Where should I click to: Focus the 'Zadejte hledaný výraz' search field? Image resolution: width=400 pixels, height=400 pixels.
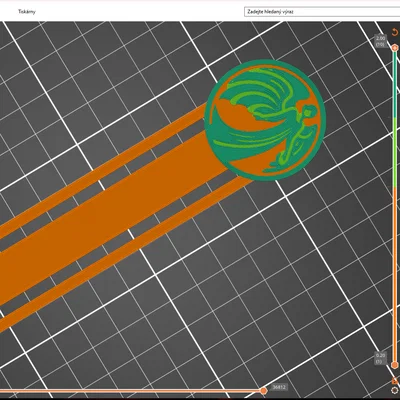pos(322,12)
